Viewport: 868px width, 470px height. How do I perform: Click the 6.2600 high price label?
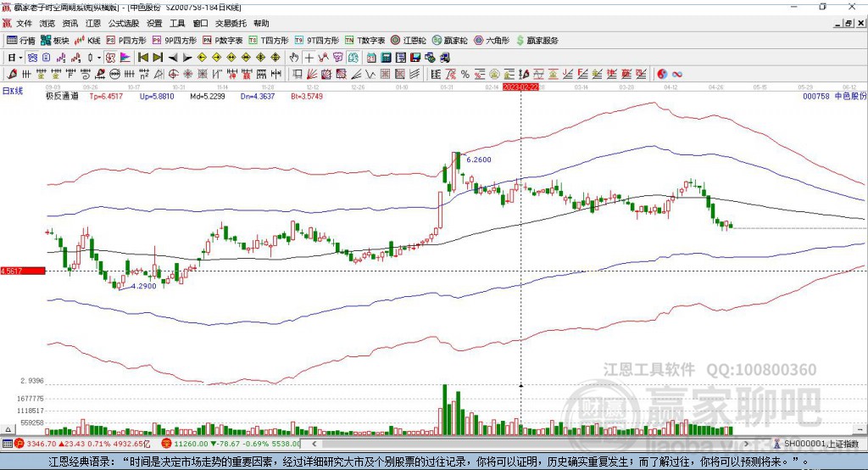479,159
